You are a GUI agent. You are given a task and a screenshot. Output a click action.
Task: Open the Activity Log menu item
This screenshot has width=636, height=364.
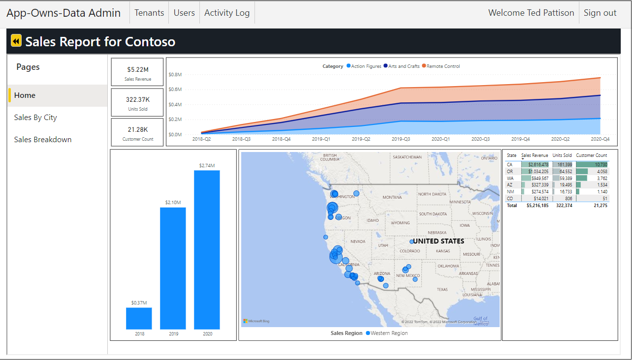point(227,13)
